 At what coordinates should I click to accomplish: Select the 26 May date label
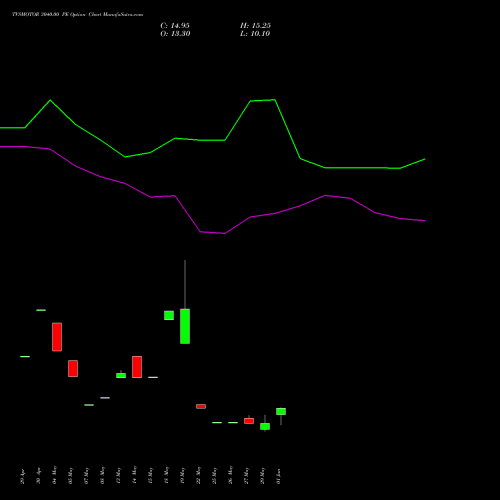pyautogui.click(x=231, y=475)
